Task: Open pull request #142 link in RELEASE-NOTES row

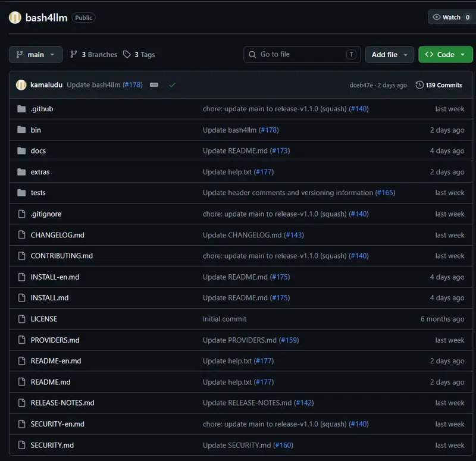Action: point(304,403)
